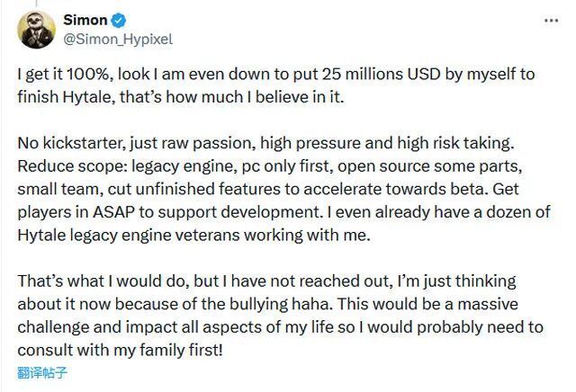
Task: Click the line "players in ASAP to support"
Action: [283, 212]
